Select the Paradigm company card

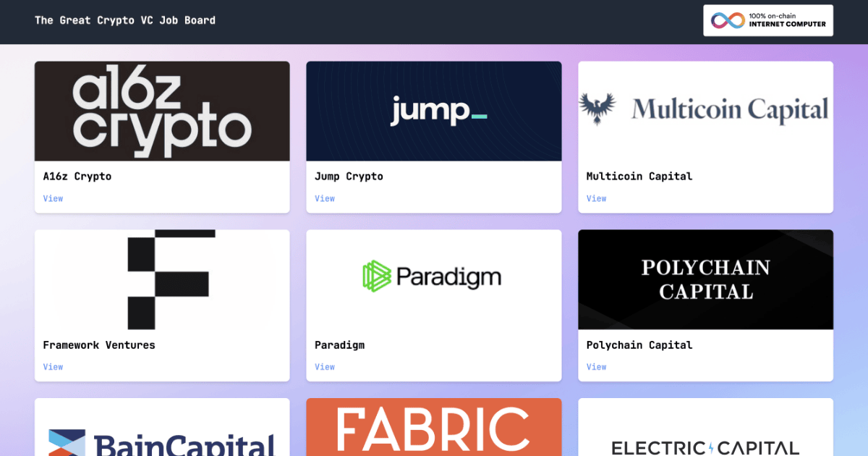pos(433,305)
